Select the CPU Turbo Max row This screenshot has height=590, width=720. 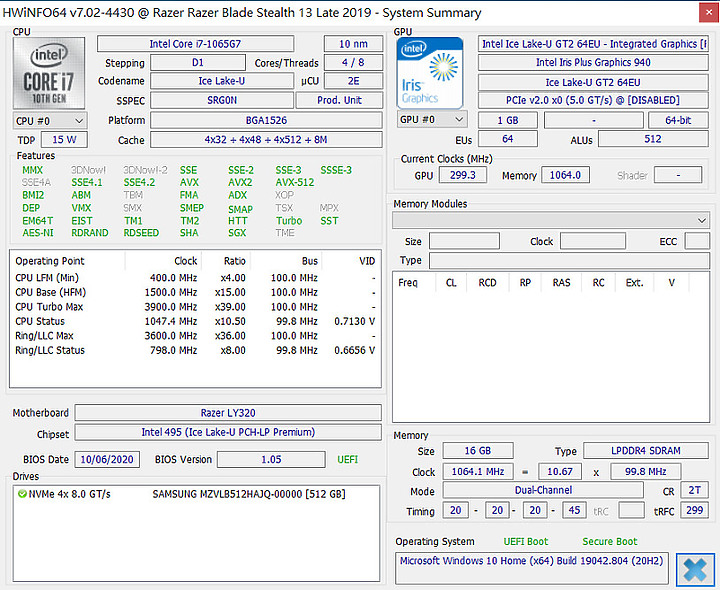pyautogui.click(x=195, y=307)
